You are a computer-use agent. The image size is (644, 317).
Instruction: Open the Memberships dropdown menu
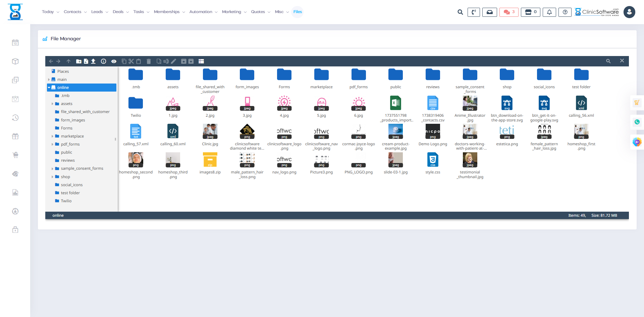point(169,12)
